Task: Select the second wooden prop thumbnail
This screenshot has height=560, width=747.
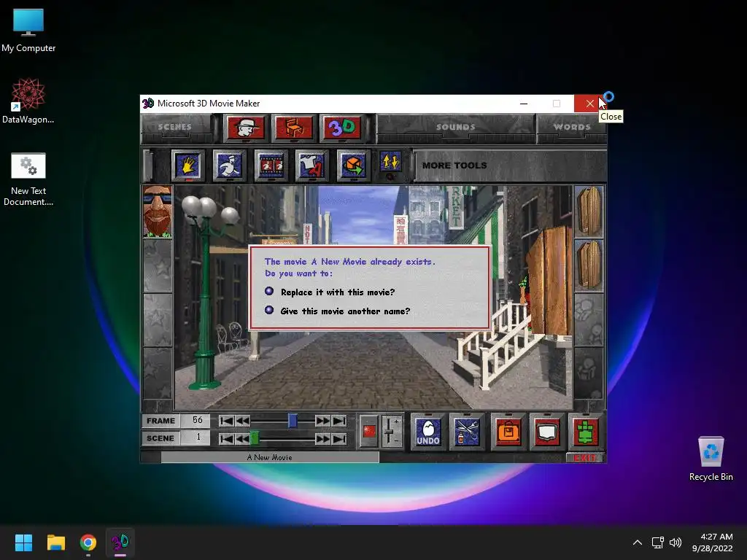Action: (x=589, y=265)
